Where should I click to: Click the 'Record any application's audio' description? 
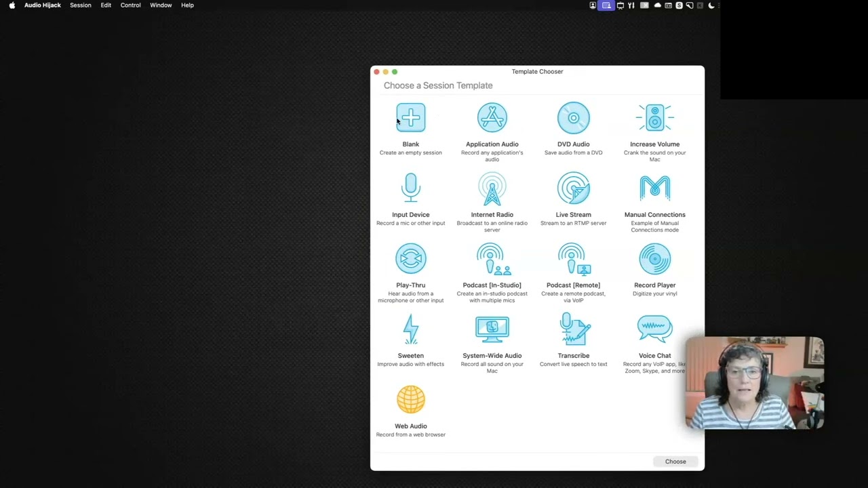click(492, 156)
